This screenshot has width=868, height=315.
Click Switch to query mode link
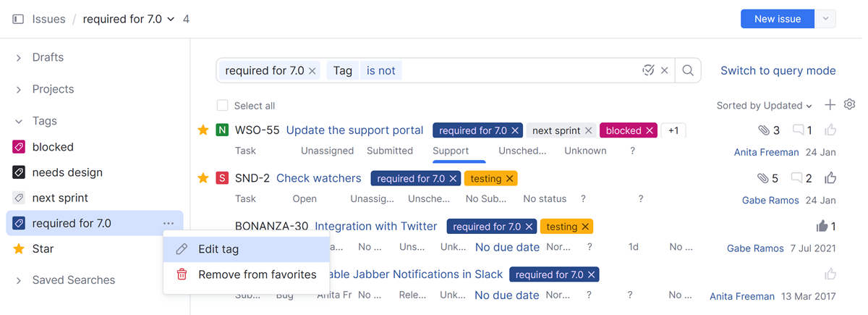[778, 71]
